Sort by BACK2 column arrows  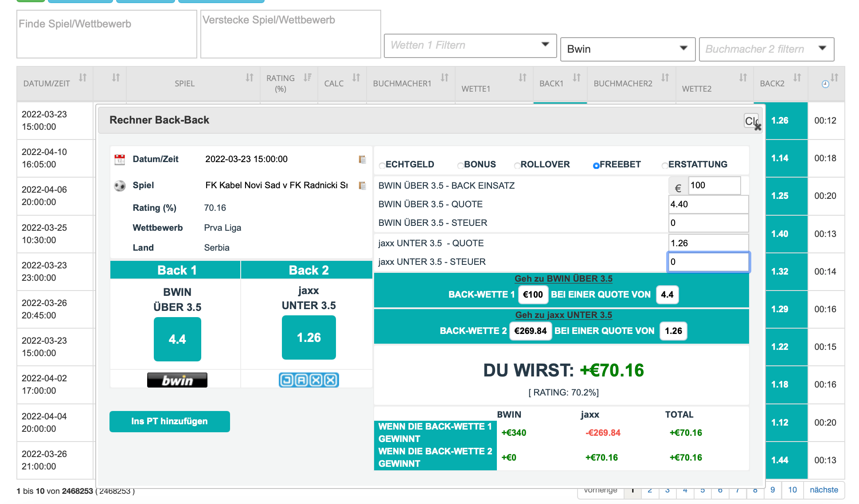pyautogui.click(x=797, y=78)
